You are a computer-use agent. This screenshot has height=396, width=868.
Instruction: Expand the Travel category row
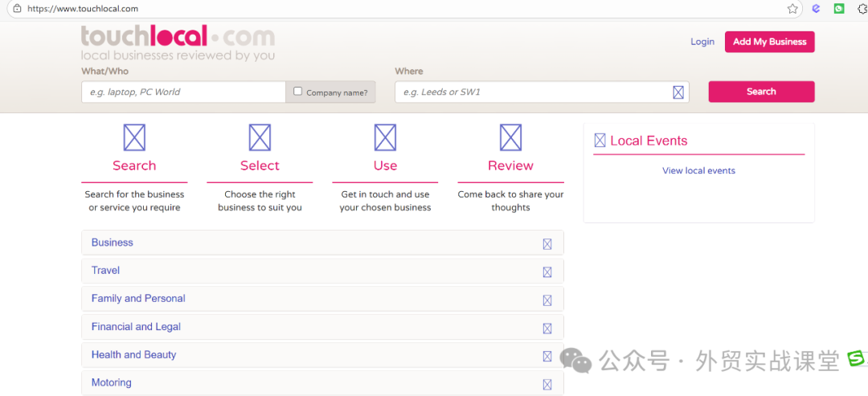[x=321, y=271]
